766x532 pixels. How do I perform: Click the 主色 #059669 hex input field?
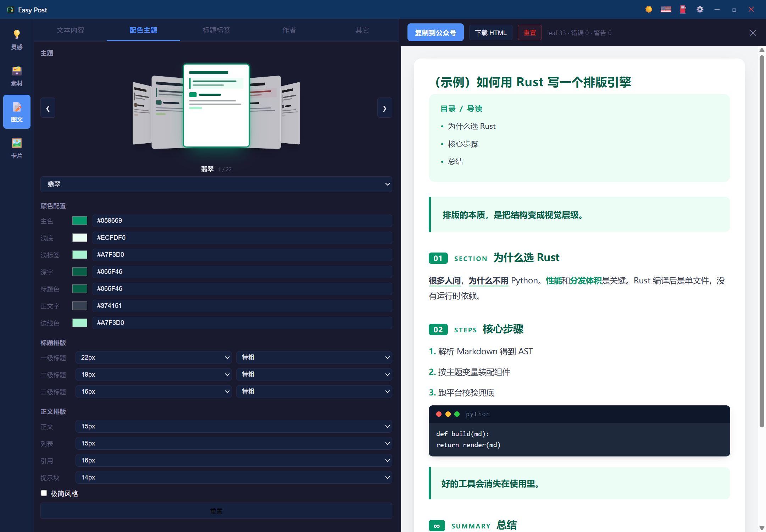click(242, 221)
